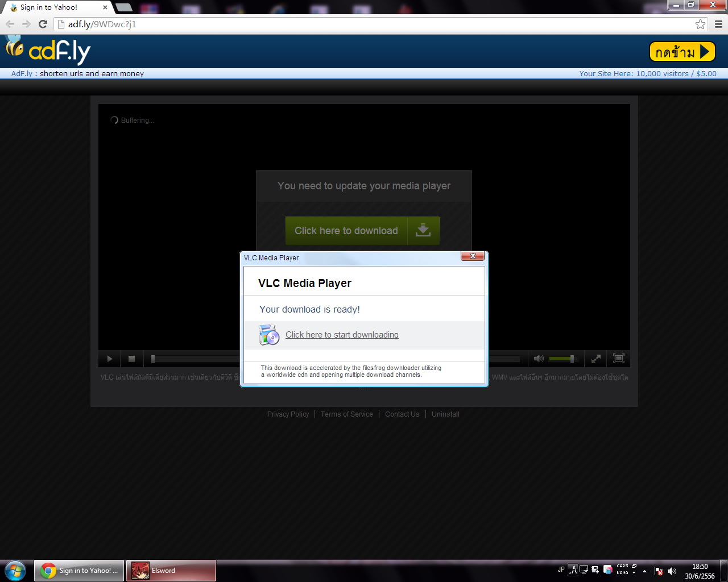Open Your Site Here advertising link
This screenshot has height=582, width=728.
648,73
